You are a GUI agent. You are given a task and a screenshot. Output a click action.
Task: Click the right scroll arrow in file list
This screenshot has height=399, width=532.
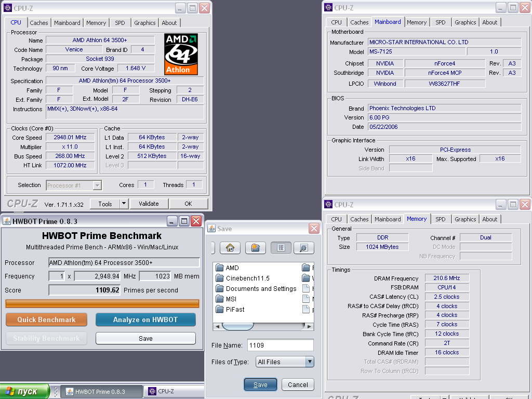[x=309, y=326]
